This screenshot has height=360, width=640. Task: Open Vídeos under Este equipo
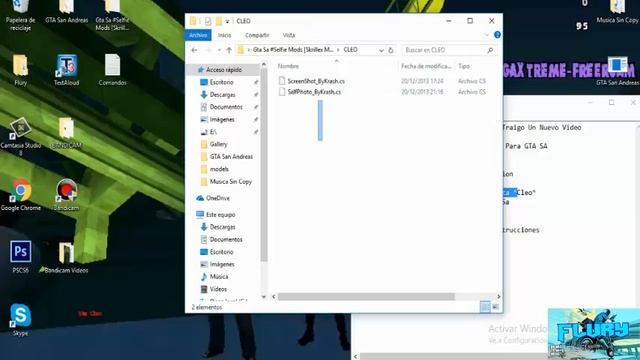[x=218, y=289]
